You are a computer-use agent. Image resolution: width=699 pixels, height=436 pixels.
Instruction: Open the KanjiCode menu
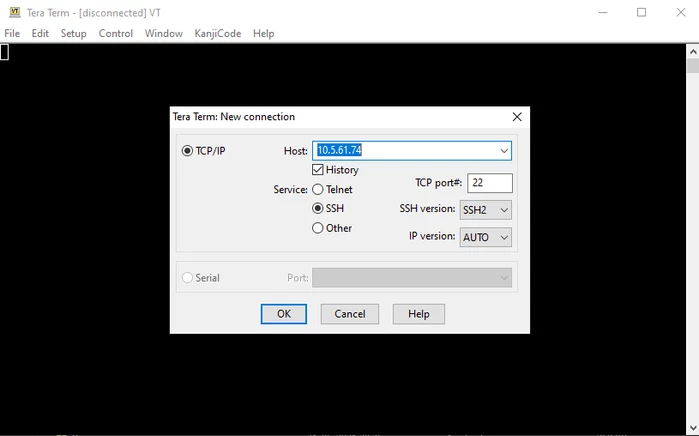(218, 33)
